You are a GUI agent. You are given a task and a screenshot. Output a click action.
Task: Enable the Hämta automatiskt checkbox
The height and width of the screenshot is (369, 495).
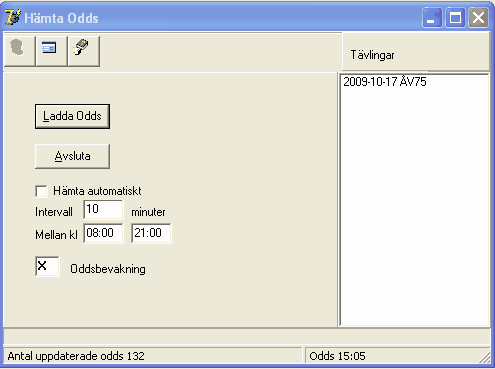(x=41, y=191)
